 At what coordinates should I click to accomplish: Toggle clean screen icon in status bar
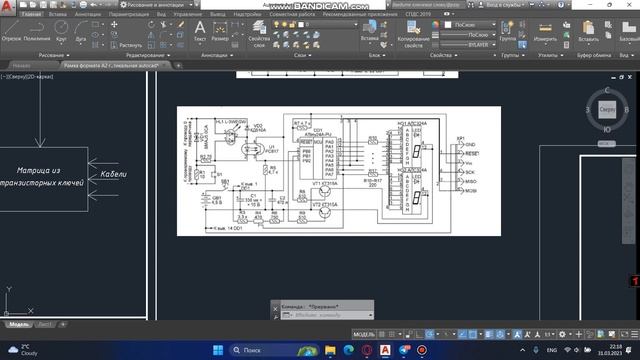click(624, 334)
